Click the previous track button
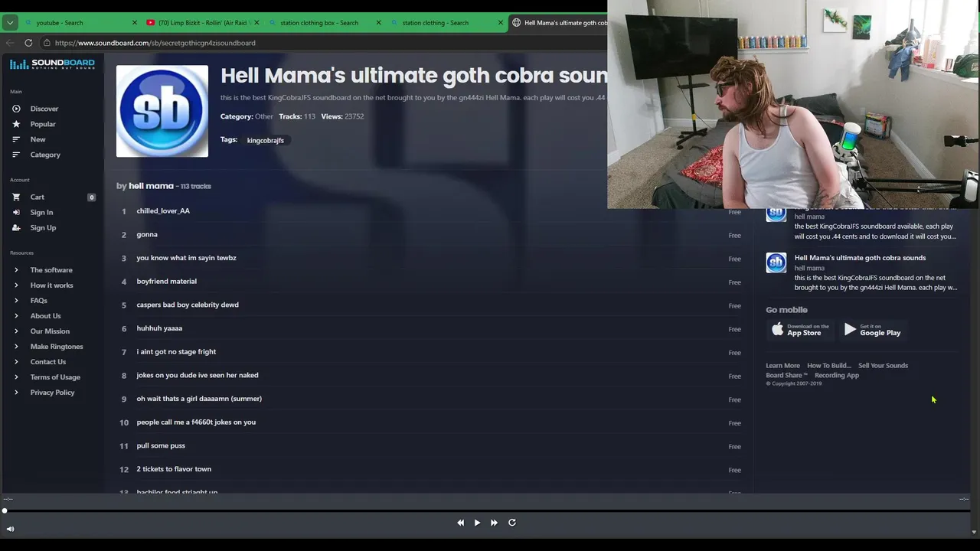This screenshot has width=980, height=551. (x=460, y=523)
